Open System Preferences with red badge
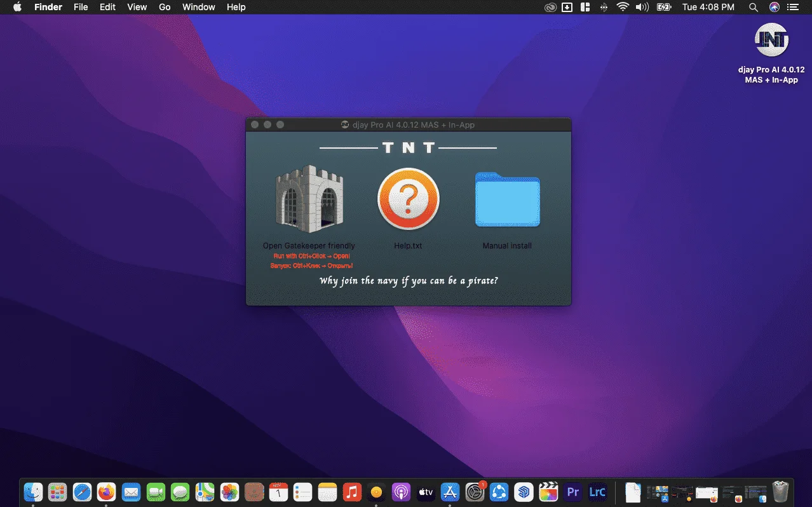The image size is (812, 507). click(475, 492)
